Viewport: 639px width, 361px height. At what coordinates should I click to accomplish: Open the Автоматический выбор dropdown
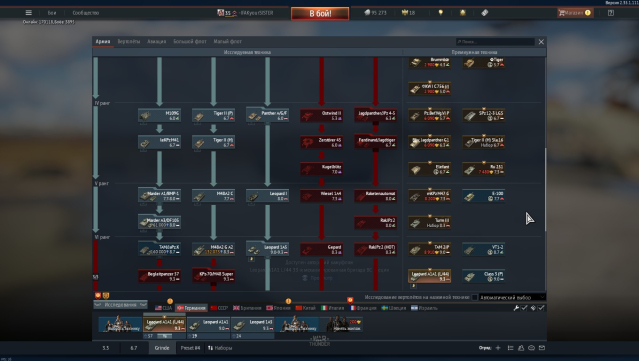(512, 297)
